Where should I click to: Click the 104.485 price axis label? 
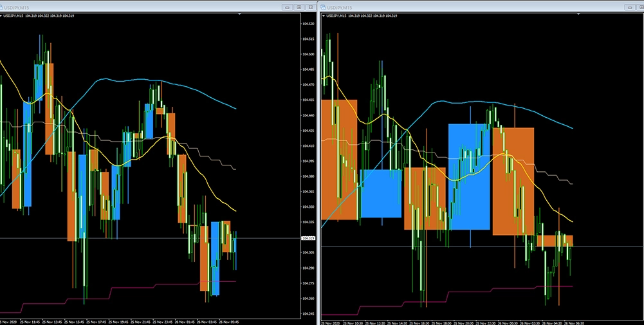point(308,70)
